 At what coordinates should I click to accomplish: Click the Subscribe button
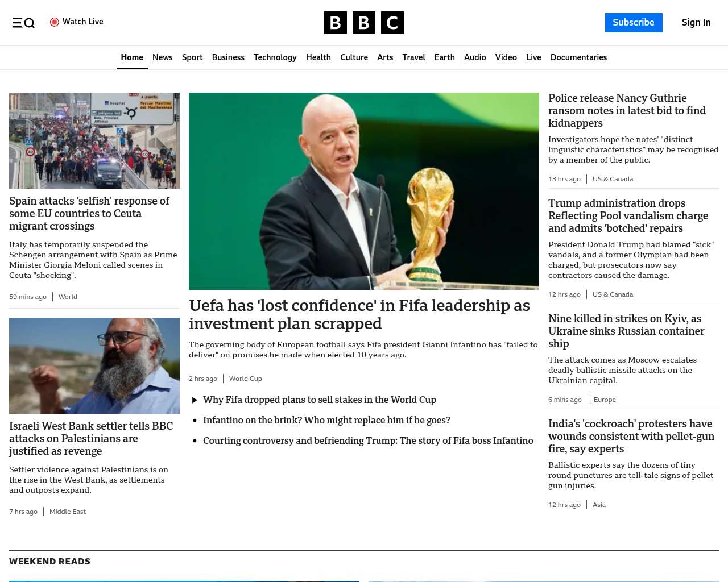coord(634,23)
